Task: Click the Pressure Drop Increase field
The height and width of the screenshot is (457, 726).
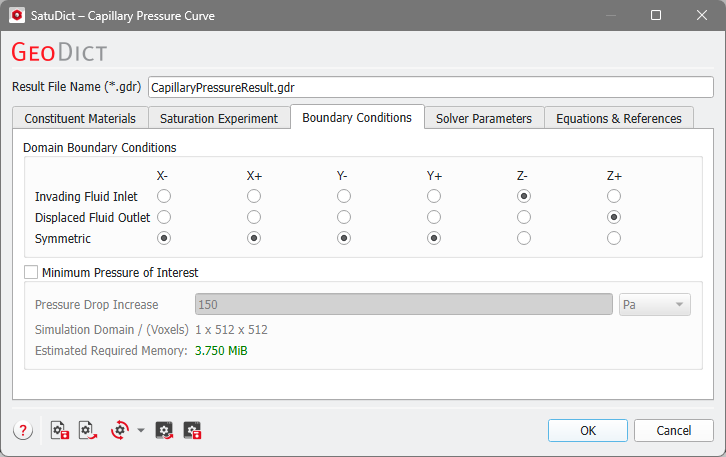Action: (404, 305)
